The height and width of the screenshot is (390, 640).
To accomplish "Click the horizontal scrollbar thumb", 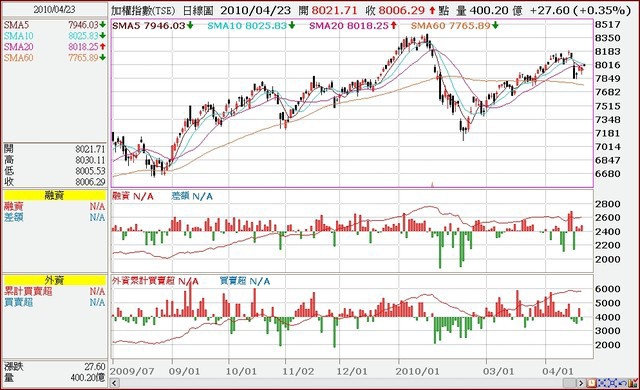I will pyautogui.click(x=569, y=383).
